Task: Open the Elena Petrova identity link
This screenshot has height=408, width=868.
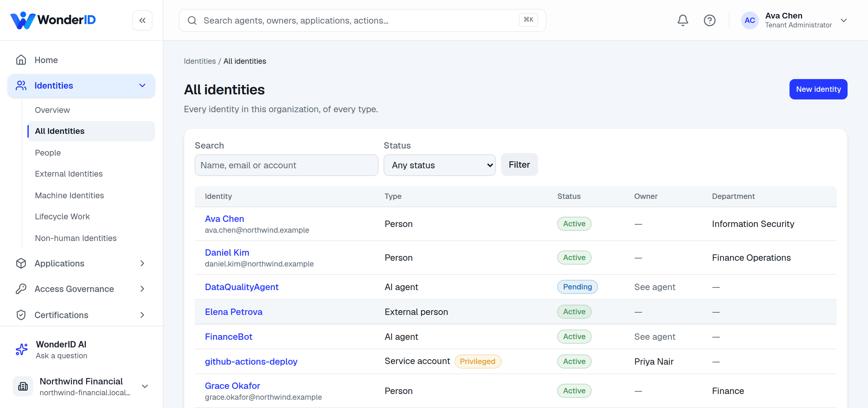Action: click(234, 312)
